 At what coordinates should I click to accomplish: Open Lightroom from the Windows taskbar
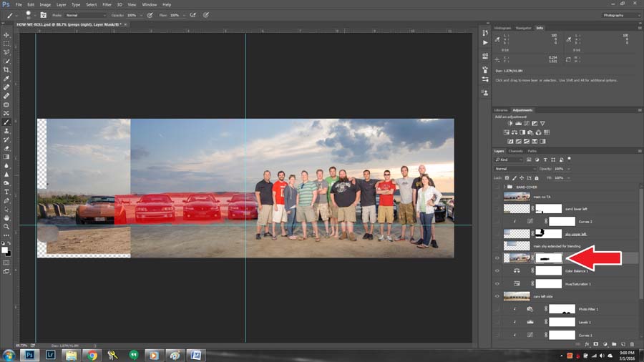point(51,355)
